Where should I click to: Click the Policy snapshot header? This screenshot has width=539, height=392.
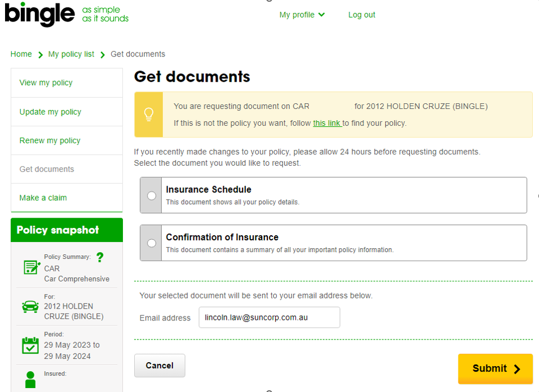(67, 230)
